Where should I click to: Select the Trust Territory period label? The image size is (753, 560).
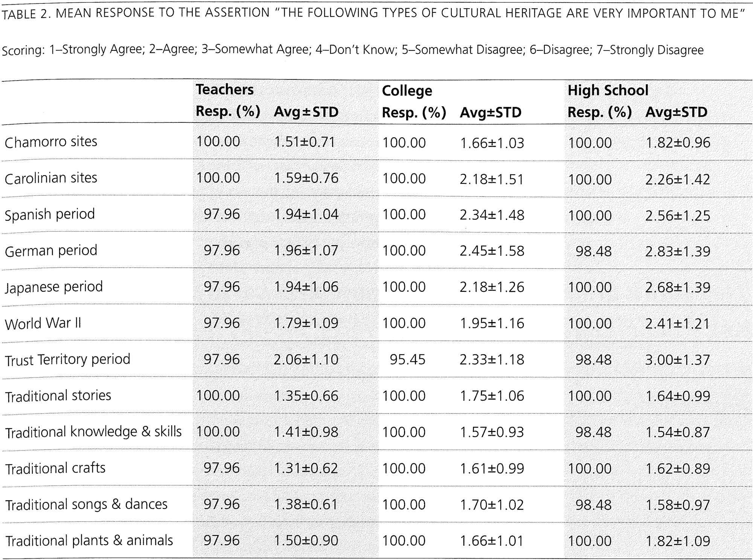click(67, 359)
